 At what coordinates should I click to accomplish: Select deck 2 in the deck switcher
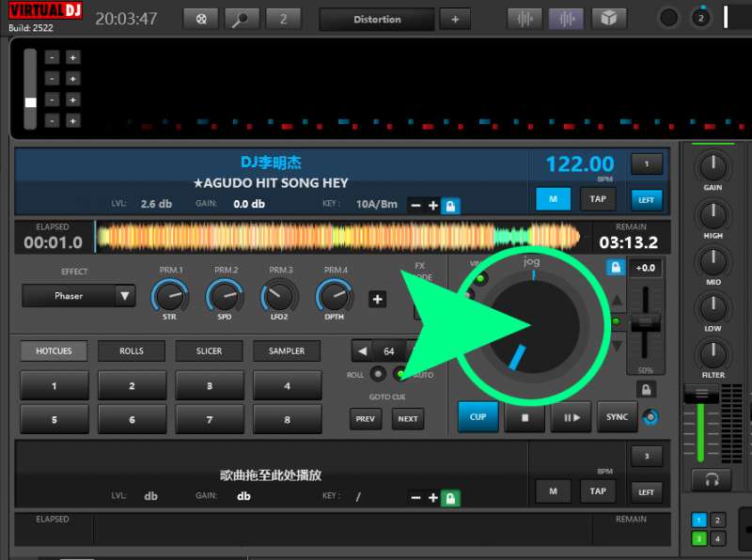point(717,521)
